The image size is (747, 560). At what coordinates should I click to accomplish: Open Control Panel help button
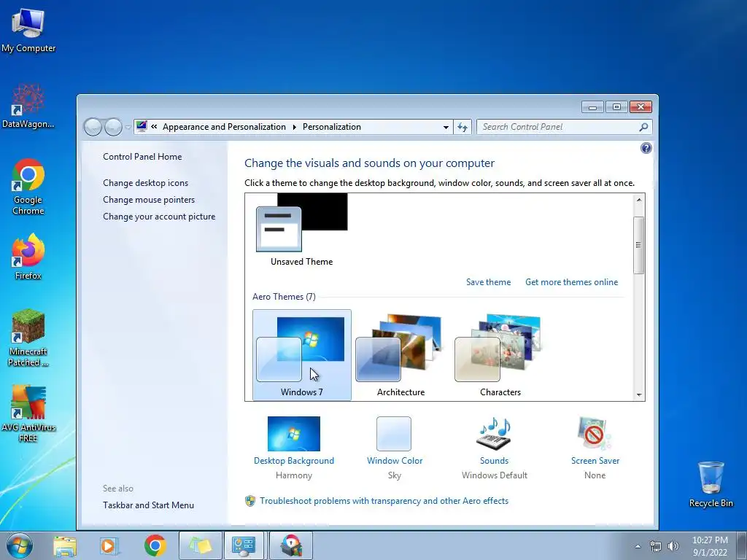point(646,148)
